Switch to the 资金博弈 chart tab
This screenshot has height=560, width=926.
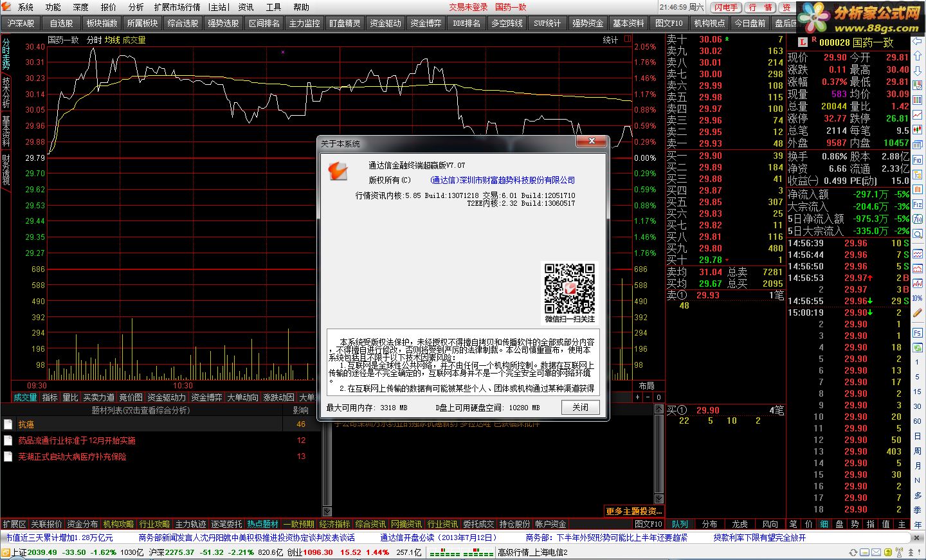coord(206,397)
